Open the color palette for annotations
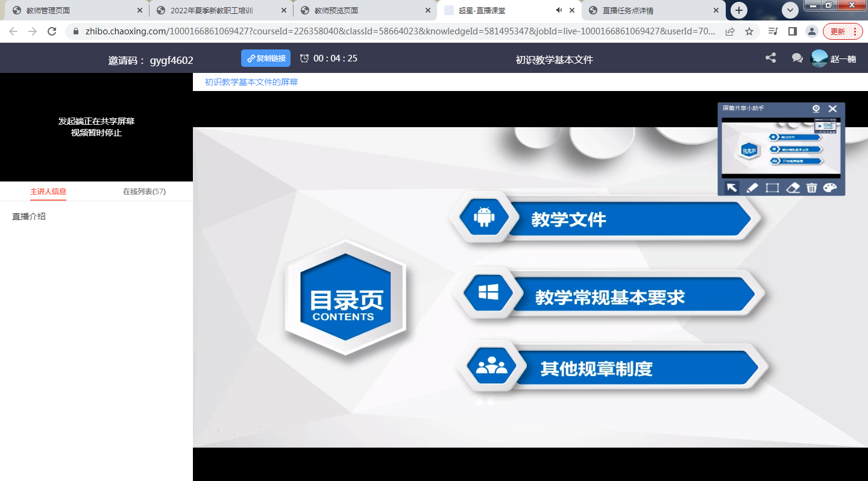 (x=830, y=187)
